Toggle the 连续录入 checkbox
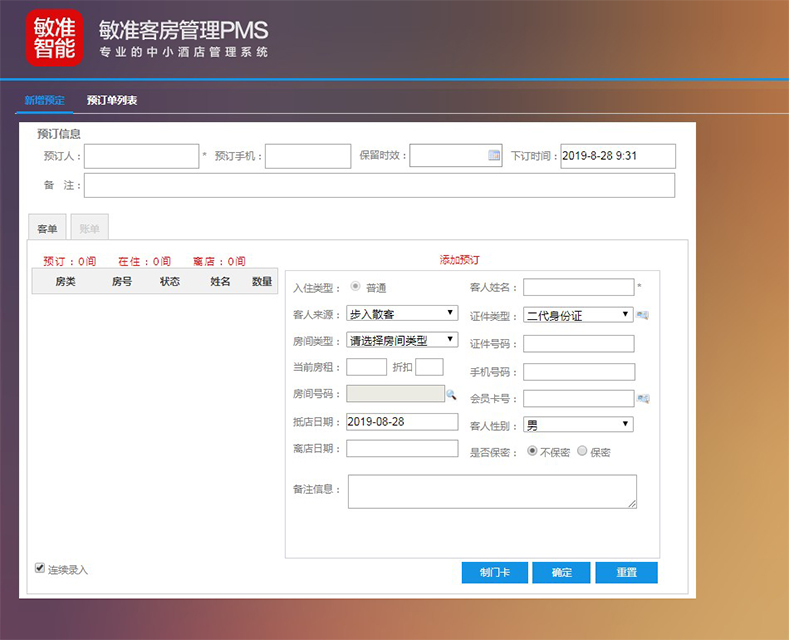790x640 pixels. 40,568
